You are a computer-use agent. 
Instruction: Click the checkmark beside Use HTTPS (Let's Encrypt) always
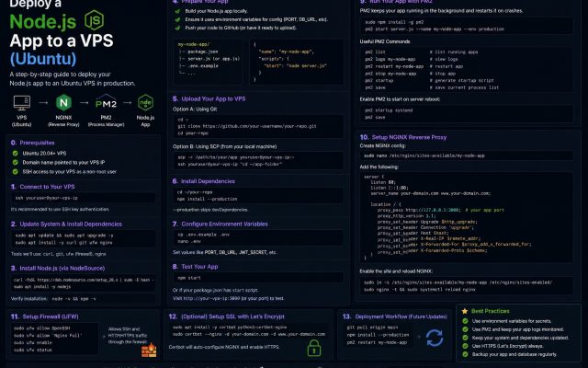(x=466, y=346)
